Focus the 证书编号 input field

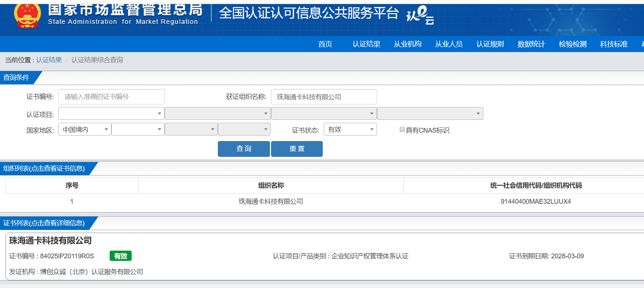111,97
